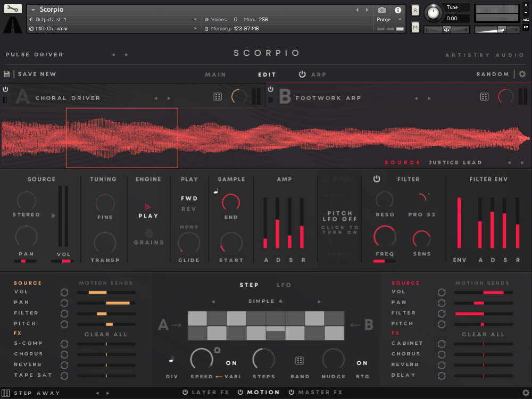532x399 pixels.
Task: Click the cycle icon next to S-COMP
Action: 64,344
